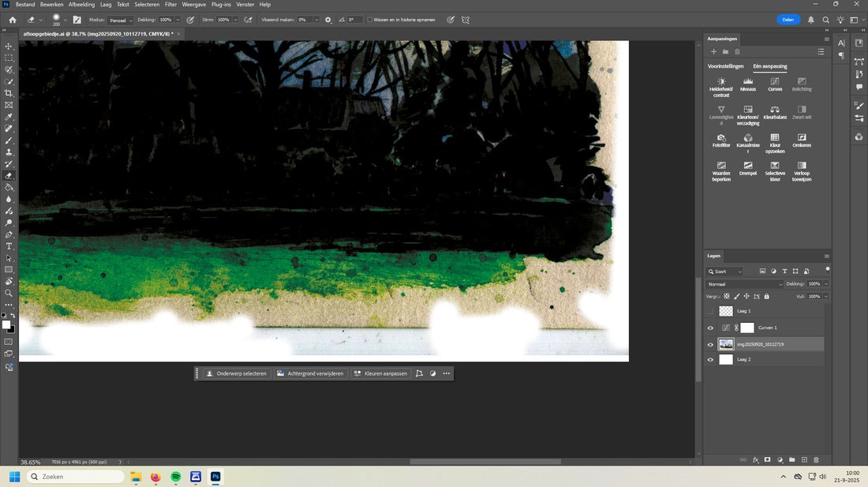Image resolution: width=868 pixels, height=487 pixels.
Task: Open the Filter menu
Action: click(170, 5)
